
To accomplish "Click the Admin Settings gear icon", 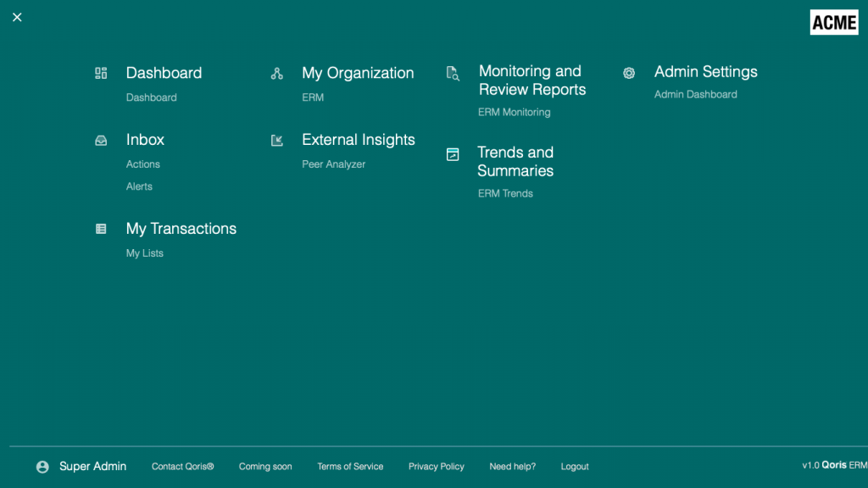I will click(629, 73).
